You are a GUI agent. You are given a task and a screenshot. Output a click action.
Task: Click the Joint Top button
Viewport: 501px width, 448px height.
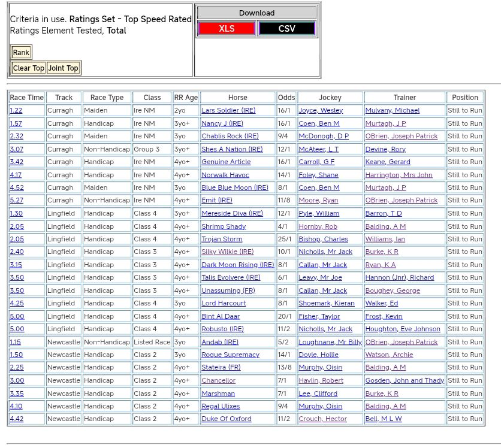pos(64,68)
